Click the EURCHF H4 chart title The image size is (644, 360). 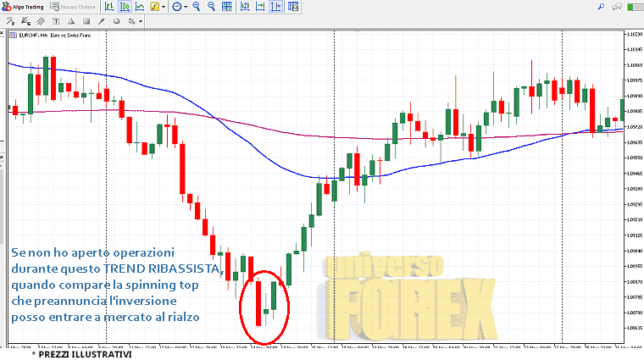pyautogui.click(x=42, y=35)
